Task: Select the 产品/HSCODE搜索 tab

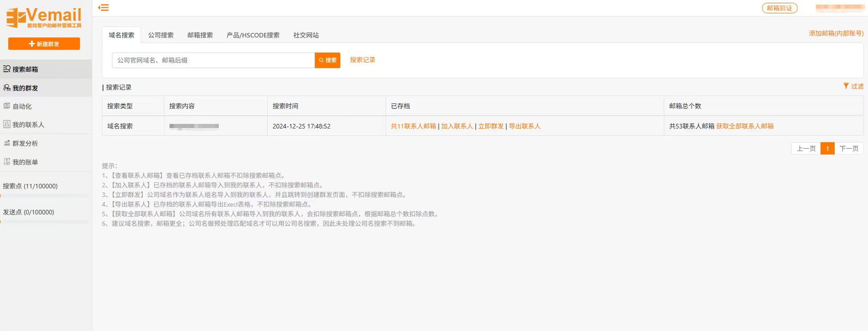Action: pos(253,35)
